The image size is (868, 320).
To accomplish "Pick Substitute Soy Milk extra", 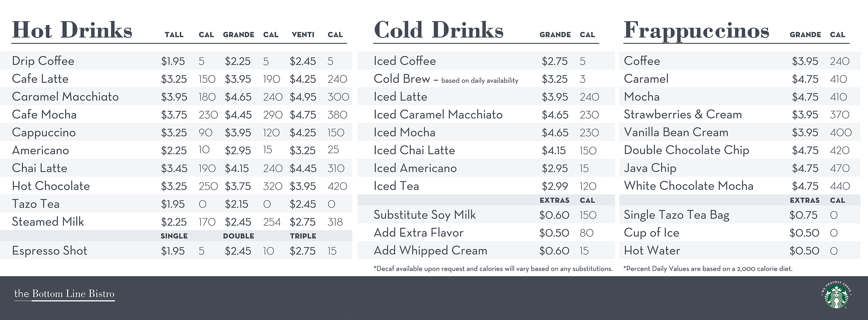I will (x=425, y=215).
